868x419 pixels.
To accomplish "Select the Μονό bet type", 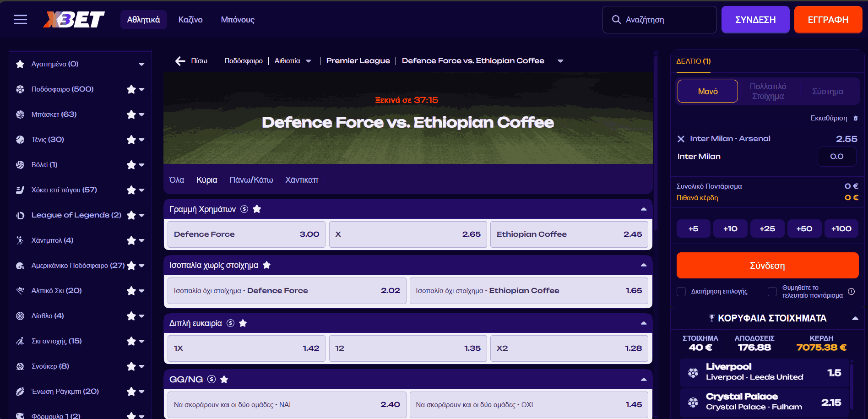I will tap(707, 91).
